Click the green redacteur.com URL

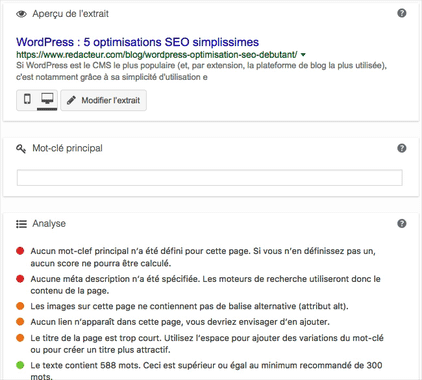tap(157, 54)
